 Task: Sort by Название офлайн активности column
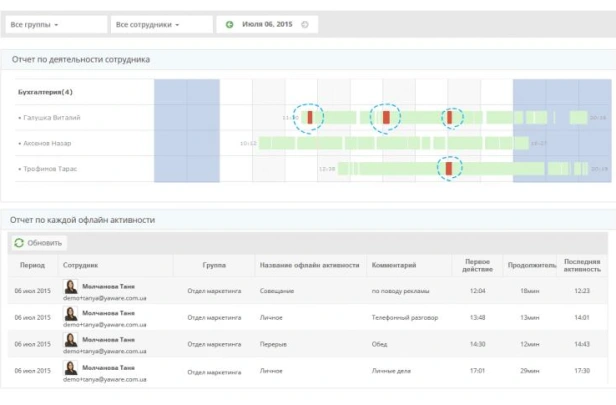pyautogui.click(x=310, y=265)
